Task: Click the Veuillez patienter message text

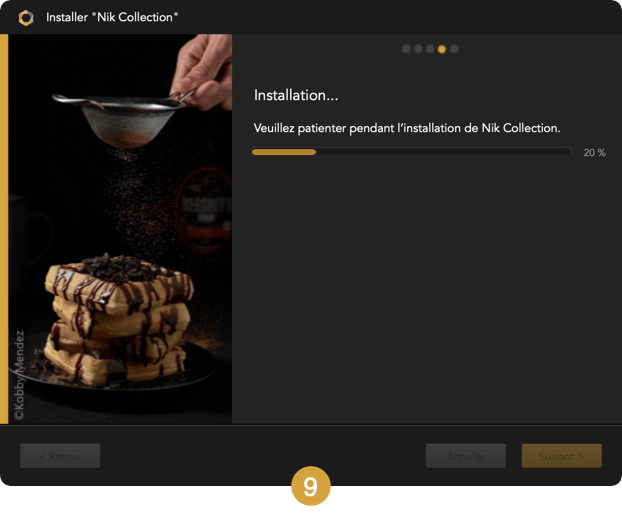Action: 407,128
